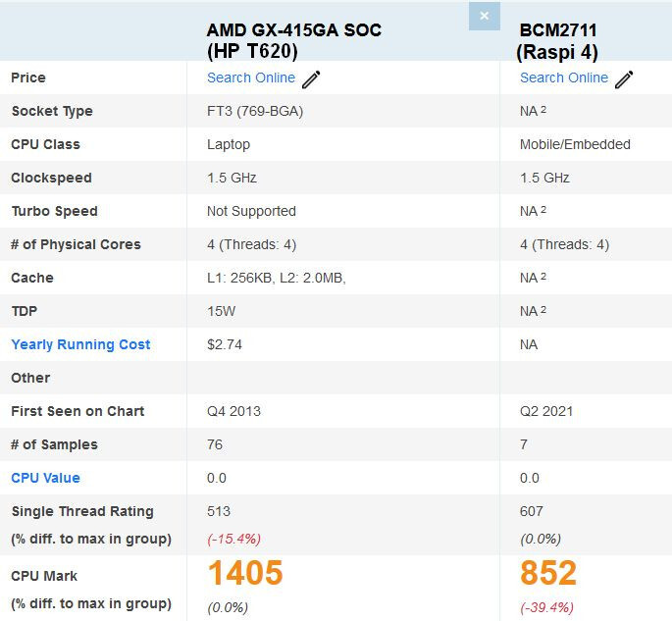Click the Q2 2021 first seen value
Image resolution: width=672 pixels, height=621 pixels.
546,411
